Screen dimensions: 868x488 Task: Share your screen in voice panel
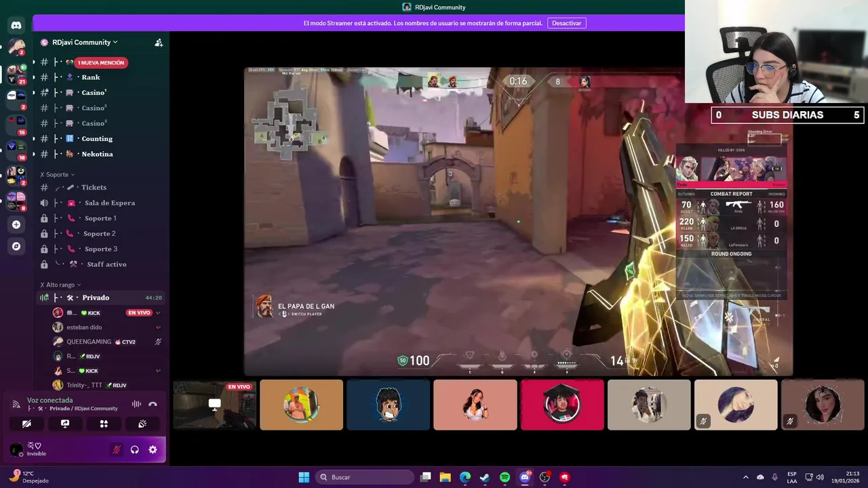pos(65,424)
